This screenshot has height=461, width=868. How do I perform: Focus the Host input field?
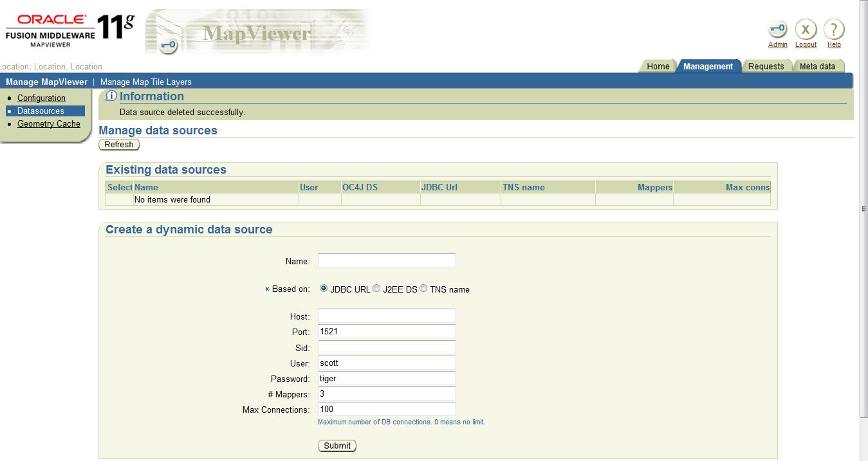coord(387,316)
